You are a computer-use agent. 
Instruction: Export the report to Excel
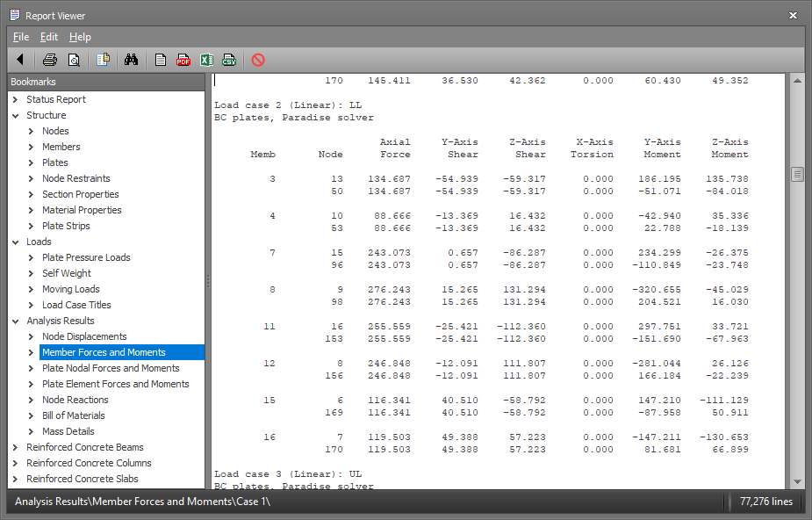pyautogui.click(x=206, y=60)
